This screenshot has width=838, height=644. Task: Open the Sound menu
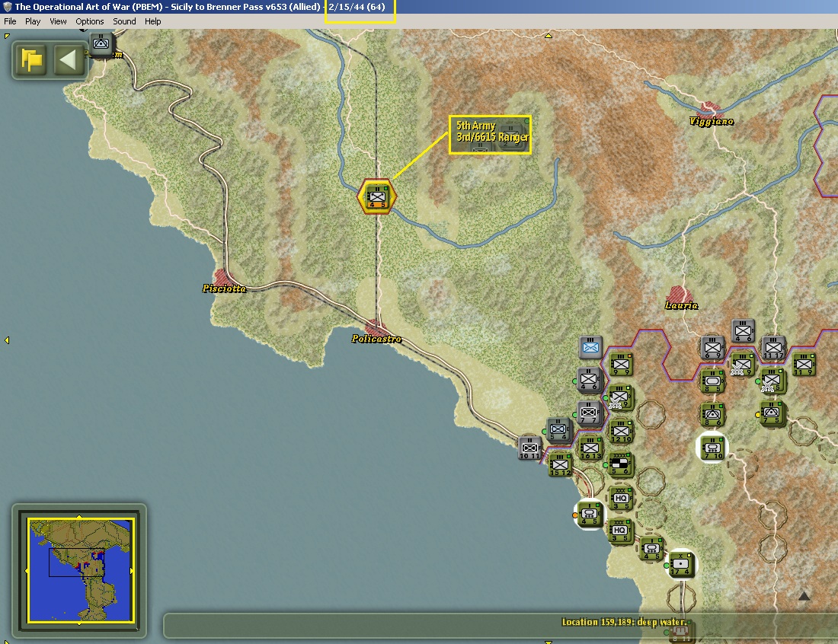(x=124, y=21)
